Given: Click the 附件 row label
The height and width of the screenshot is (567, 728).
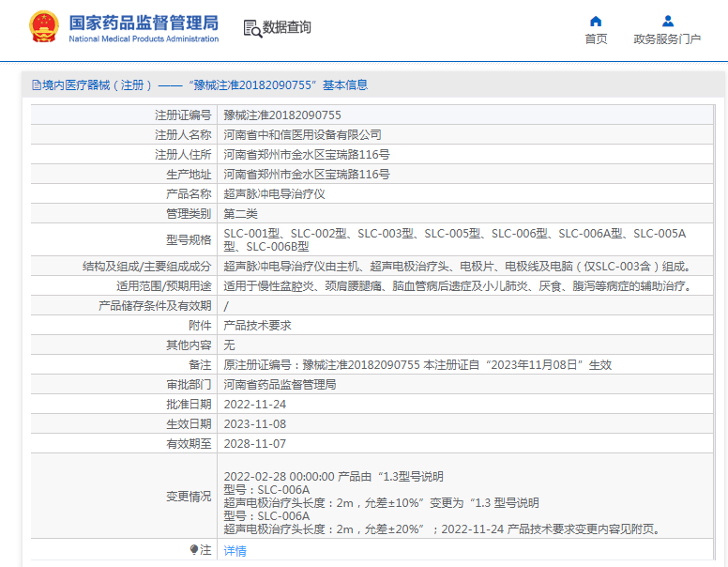Looking at the screenshot, I should pyautogui.click(x=200, y=326).
